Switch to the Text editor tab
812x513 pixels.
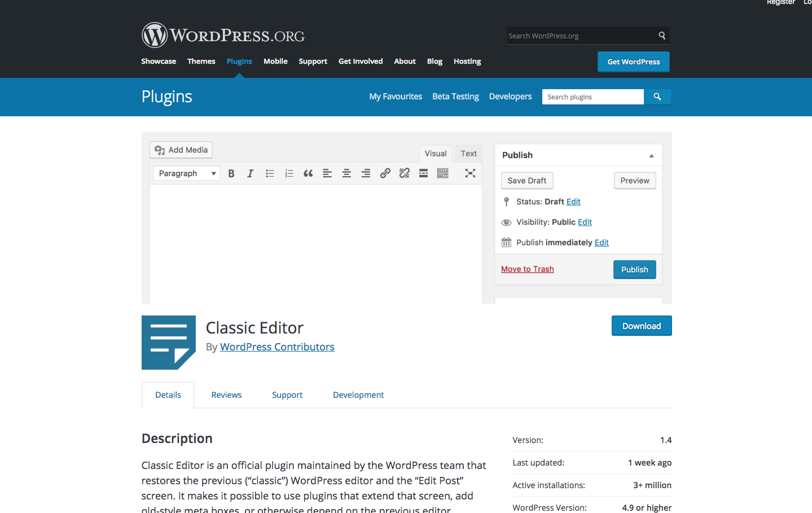[468, 154]
